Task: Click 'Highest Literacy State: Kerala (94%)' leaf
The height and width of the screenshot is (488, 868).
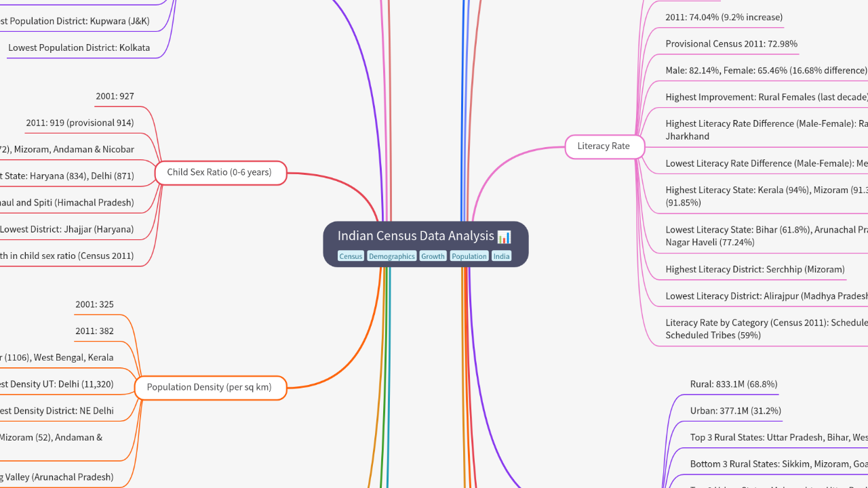Action: pos(766,196)
